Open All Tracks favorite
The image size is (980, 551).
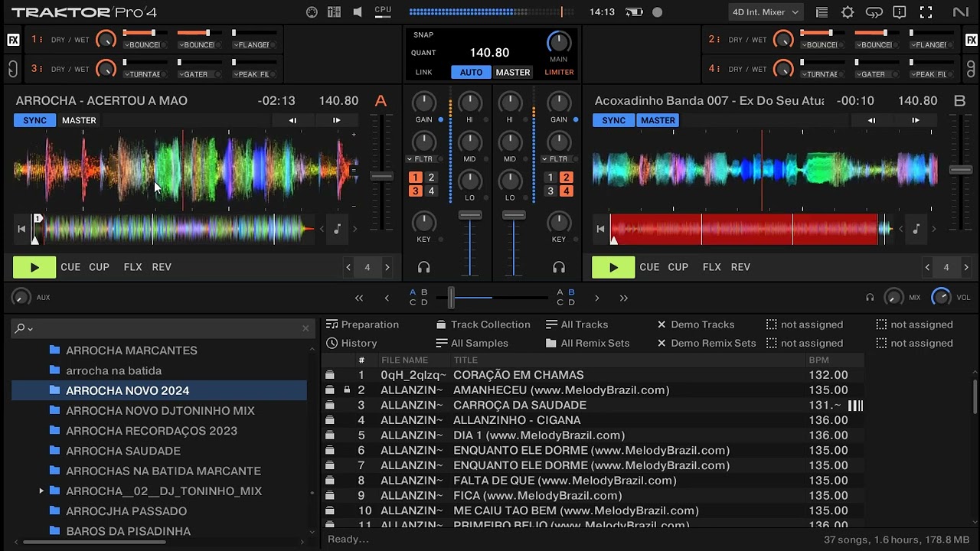(577, 324)
